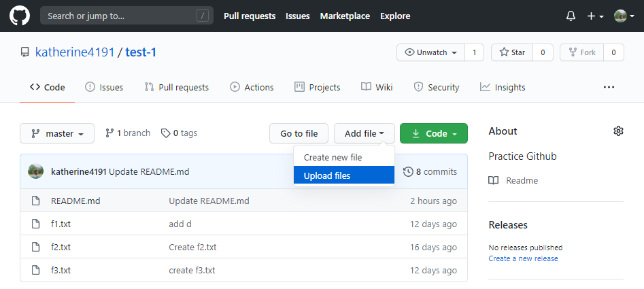Click the file icon for README.md
The height and width of the screenshot is (289, 644).
(36, 201)
